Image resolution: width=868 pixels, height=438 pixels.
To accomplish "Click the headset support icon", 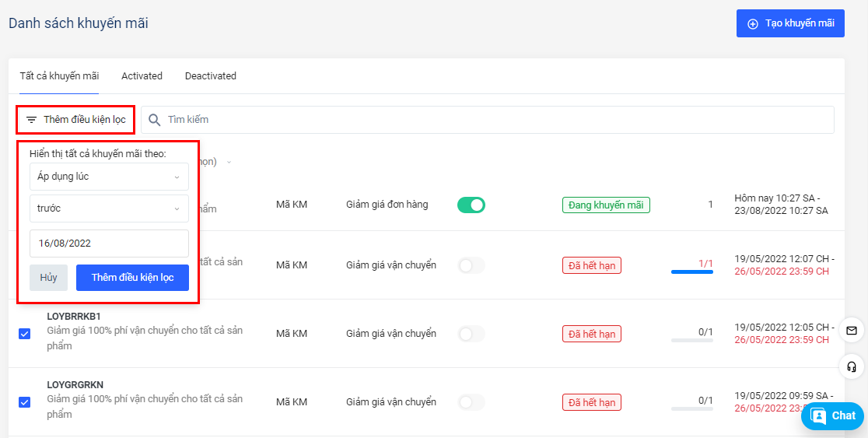I will click(852, 366).
